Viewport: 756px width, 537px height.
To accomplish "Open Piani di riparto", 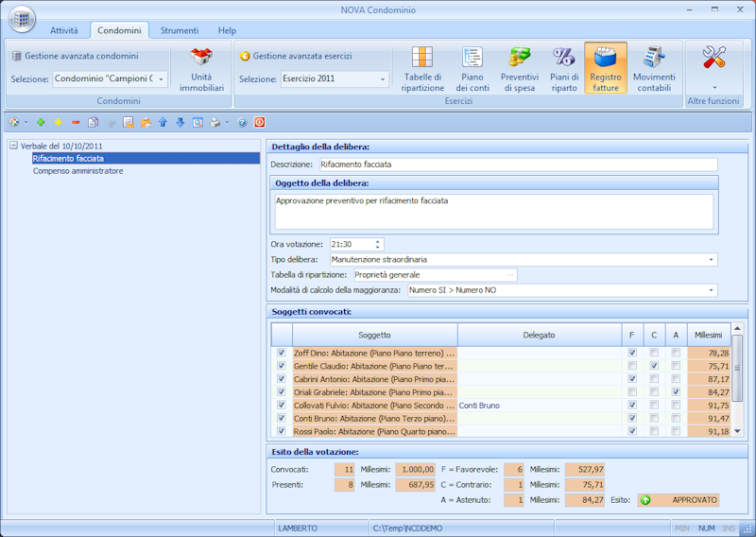I will (564, 69).
